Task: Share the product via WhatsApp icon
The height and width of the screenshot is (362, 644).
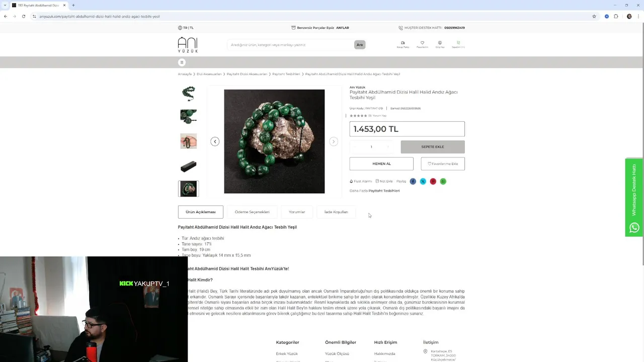Action: point(443,182)
